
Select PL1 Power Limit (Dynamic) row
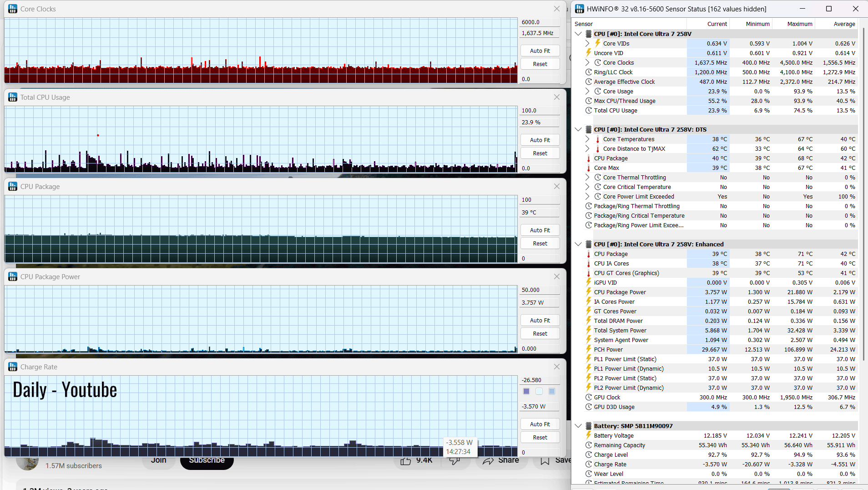coord(721,368)
